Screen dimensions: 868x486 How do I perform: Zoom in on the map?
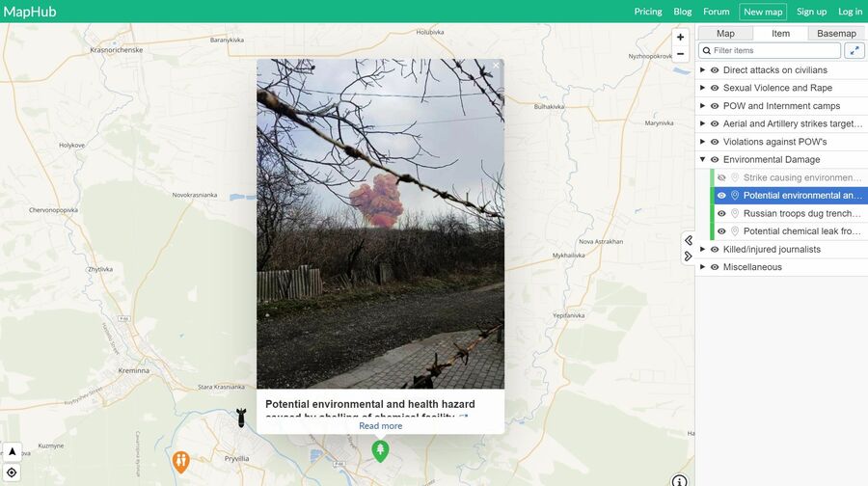click(x=681, y=37)
